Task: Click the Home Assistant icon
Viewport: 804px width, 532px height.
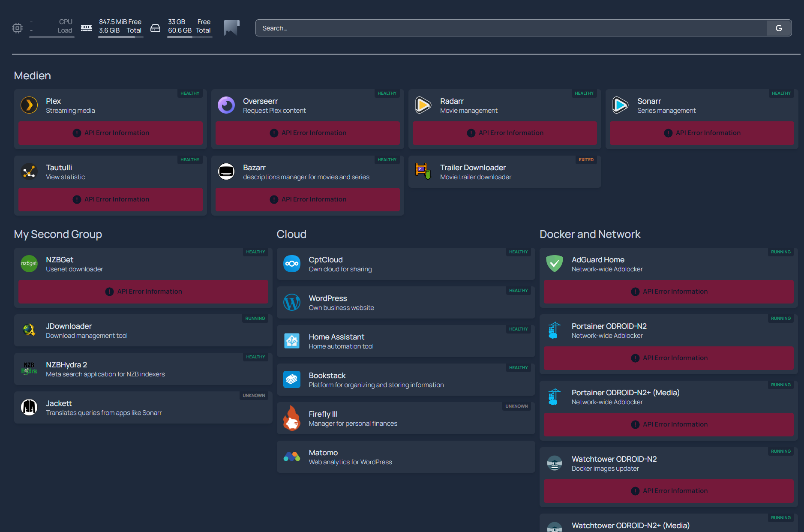Action: pyautogui.click(x=292, y=341)
